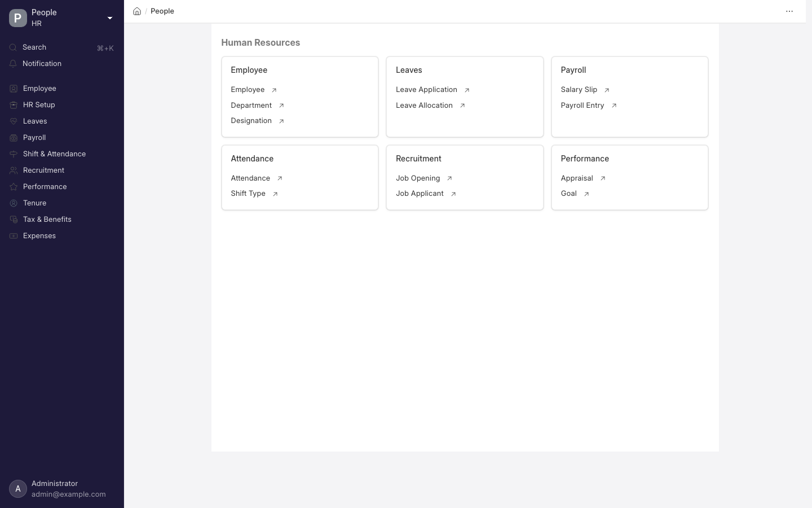Click the Performance star icon in sidebar
Image resolution: width=812 pixels, height=508 pixels.
point(14,187)
